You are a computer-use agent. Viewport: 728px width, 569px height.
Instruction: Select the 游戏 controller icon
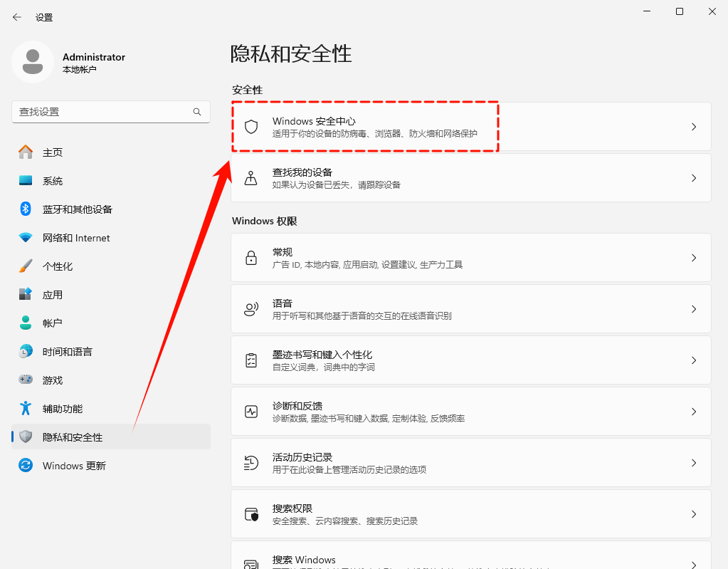coord(24,380)
